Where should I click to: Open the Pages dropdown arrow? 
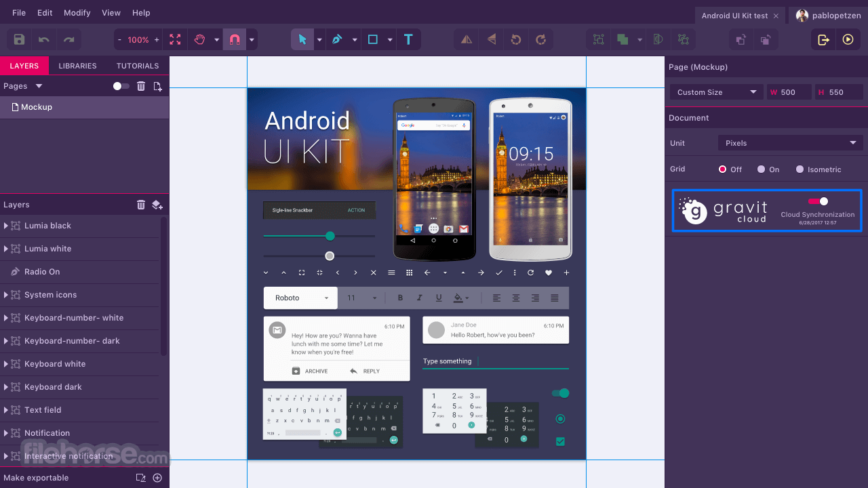39,86
